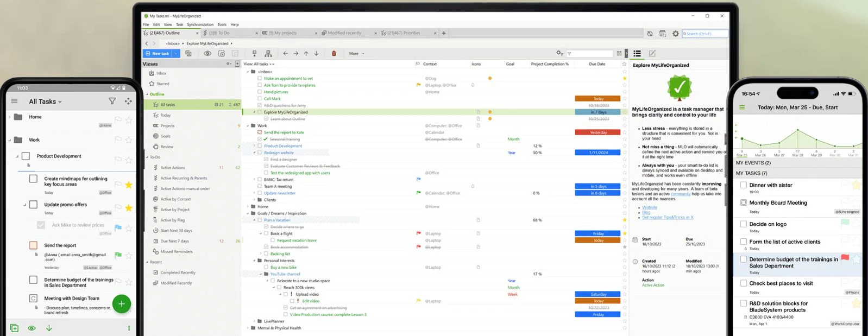
Task: Click the settings gear icon near search
Action: click(676, 34)
